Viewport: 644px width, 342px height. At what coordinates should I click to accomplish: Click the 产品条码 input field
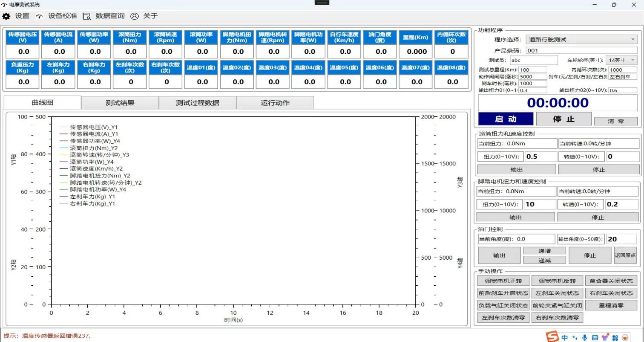pyautogui.click(x=581, y=50)
